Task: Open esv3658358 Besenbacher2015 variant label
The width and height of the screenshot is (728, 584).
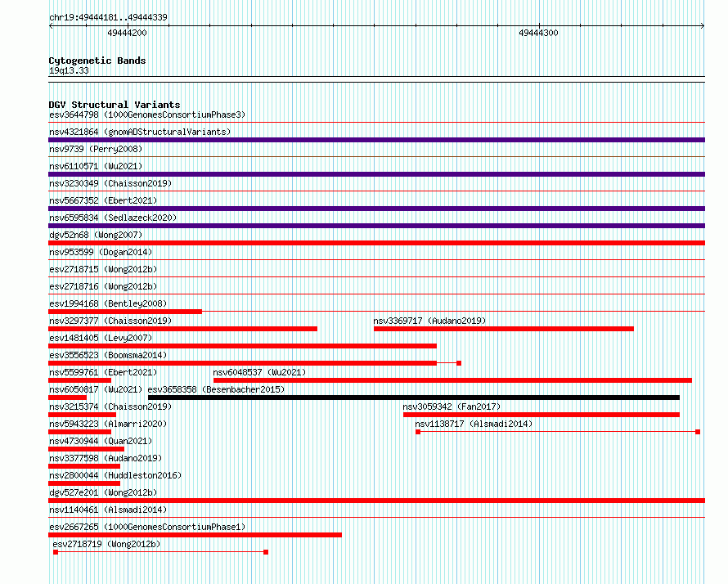Action: click(x=217, y=389)
